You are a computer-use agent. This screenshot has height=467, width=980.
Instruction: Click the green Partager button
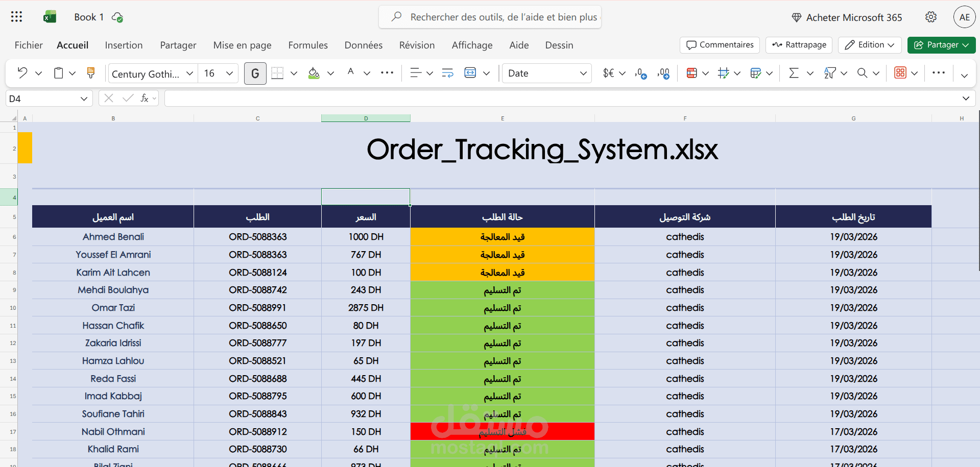tap(941, 45)
